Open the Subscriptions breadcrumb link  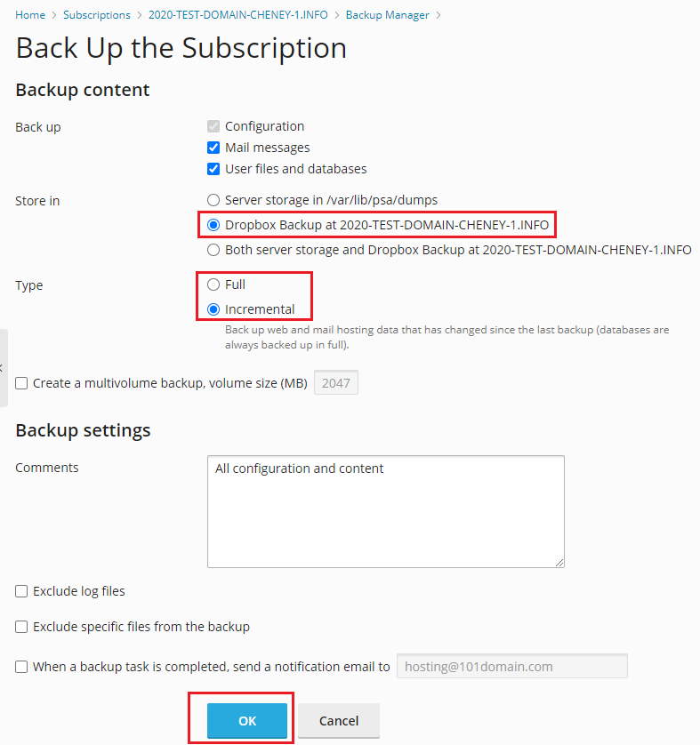tap(96, 15)
